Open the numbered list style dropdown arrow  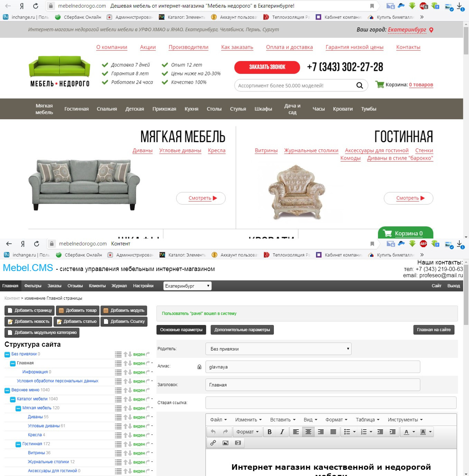[371, 432]
